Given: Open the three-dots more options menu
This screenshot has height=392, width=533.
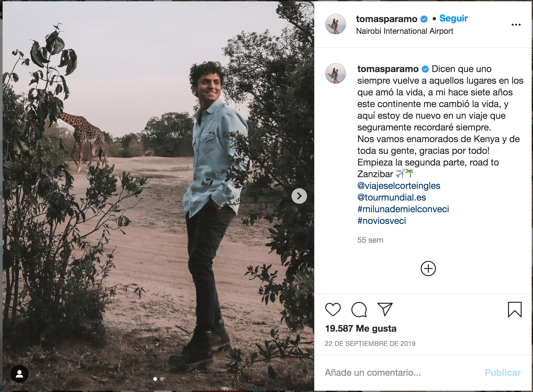Looking at the screenshot, I should (x=516, y=25).
